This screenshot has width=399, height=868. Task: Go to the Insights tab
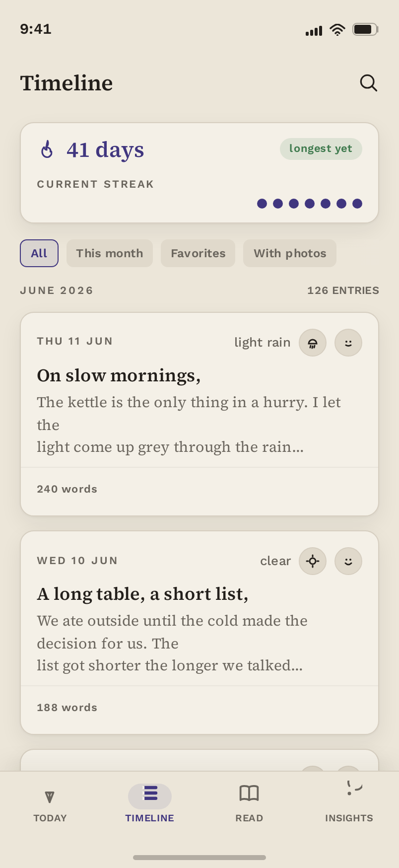tap(349, 801)
